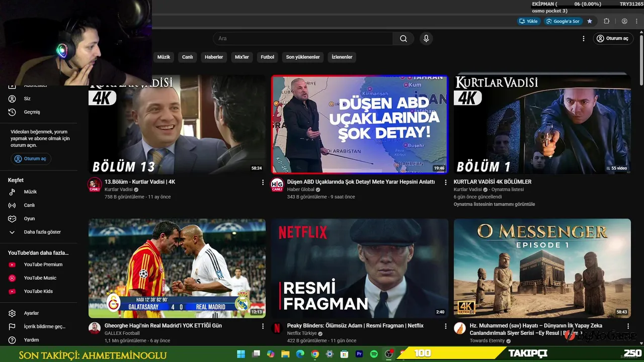644x362 pixels.
Task: Click the Yükle install button in address bar
Action: [x=529, y=21]
